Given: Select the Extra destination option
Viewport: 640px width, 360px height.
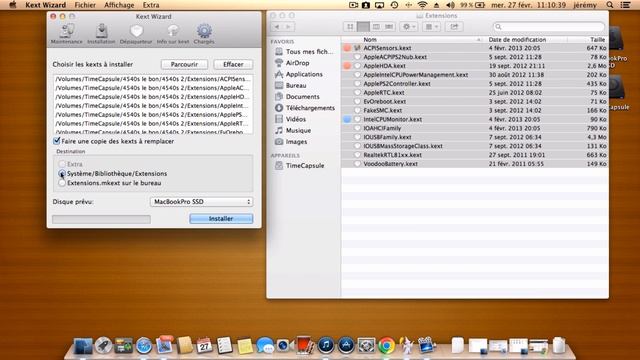Looking at the screenshot, I should (62, 164).
